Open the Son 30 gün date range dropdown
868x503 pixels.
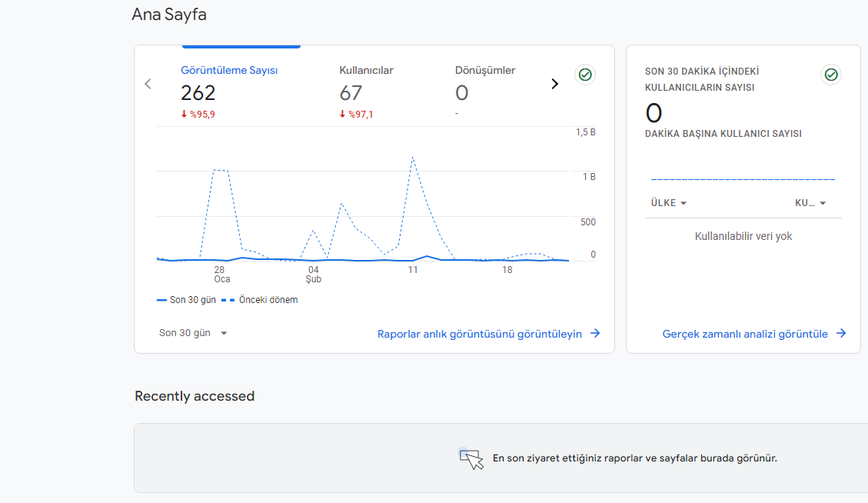pyautogui.click(x=191, y=332)
